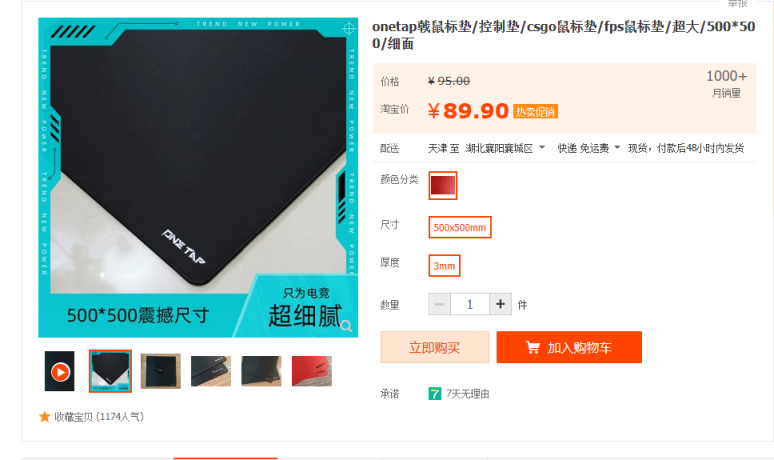Increase quantity with the plus button

tap(500, 304)
